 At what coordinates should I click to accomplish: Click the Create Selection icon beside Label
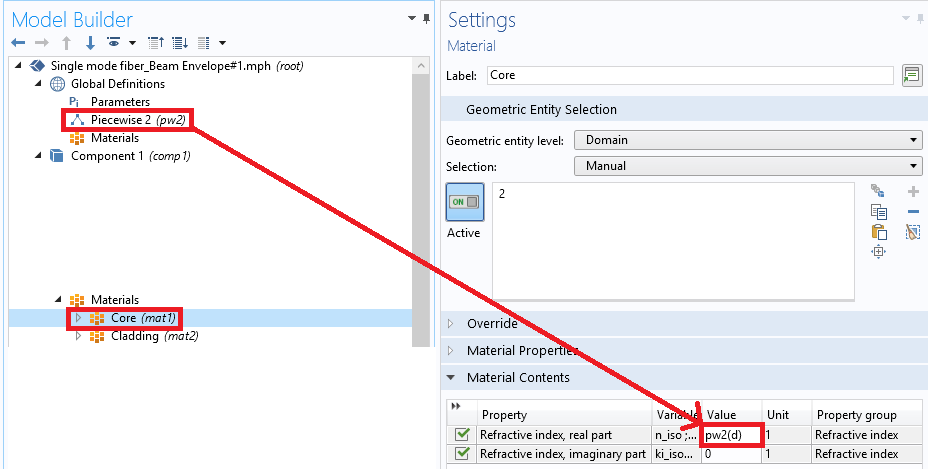pos(911,75)
